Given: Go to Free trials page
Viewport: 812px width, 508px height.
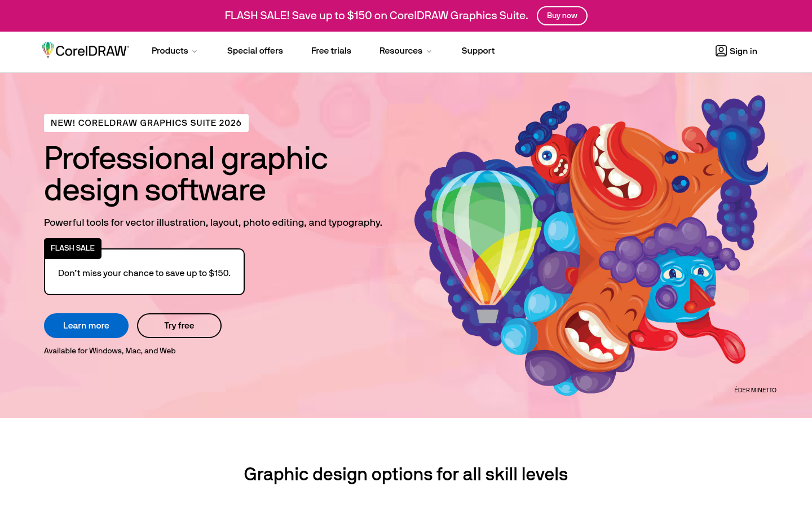Looking at the screenshot, I should tap(331, 51).
